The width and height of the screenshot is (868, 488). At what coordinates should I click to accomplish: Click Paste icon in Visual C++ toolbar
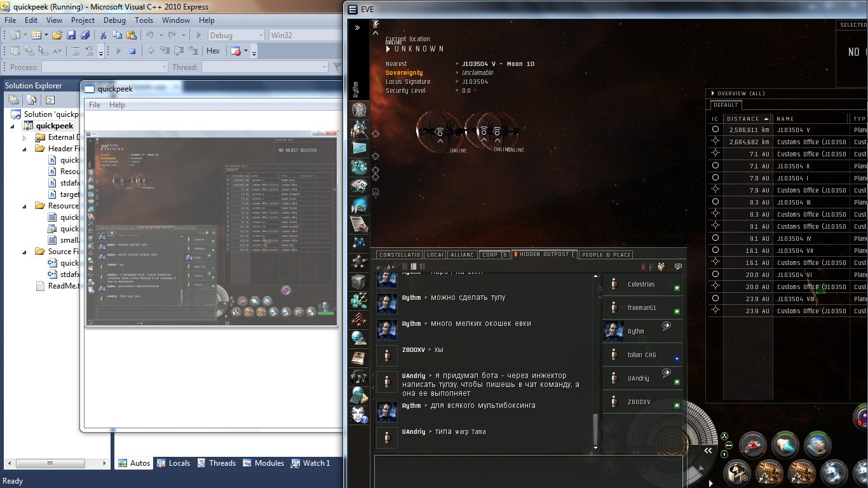pyautogui.click(x=132, y=35)
